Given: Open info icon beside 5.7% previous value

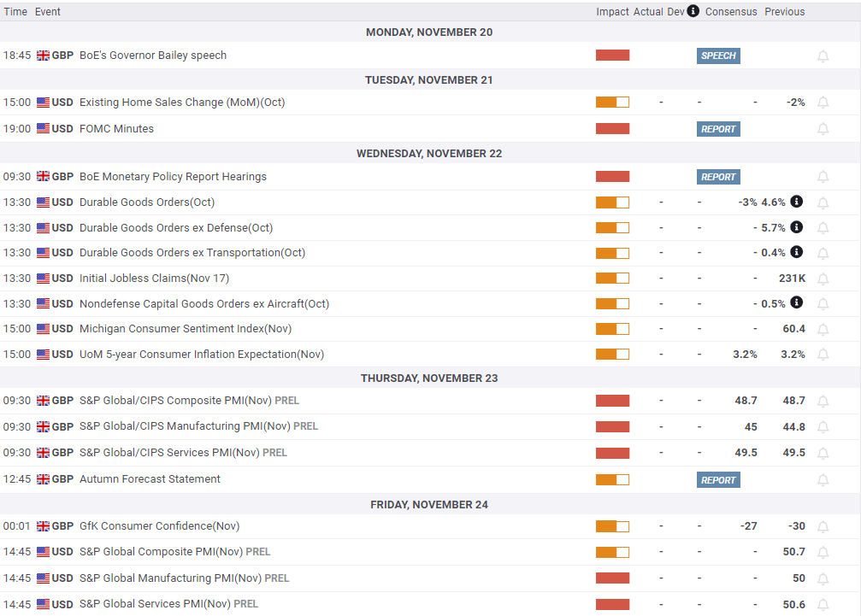Looking at the screenshot, I should (x=796, y=226).
